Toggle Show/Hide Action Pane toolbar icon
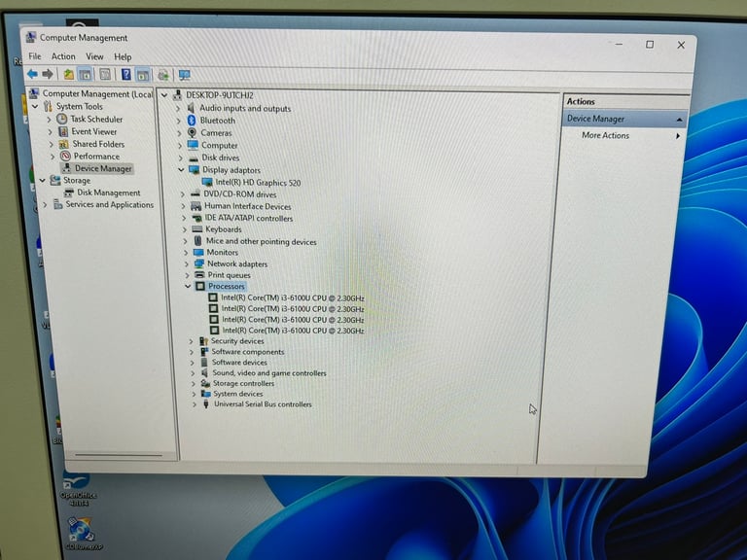The image size is (747, 560). pyautogui.click(x=142, y=75)
